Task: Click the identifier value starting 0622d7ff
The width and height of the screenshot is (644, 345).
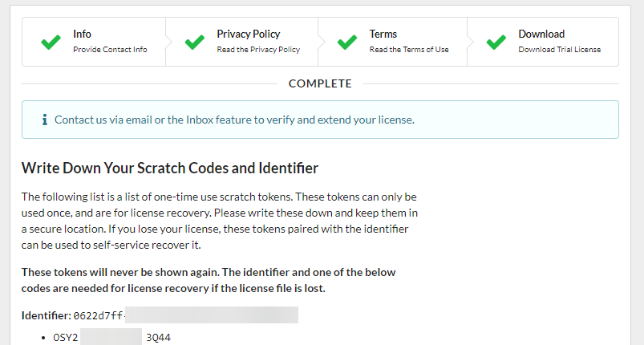Action: (185, 315)
